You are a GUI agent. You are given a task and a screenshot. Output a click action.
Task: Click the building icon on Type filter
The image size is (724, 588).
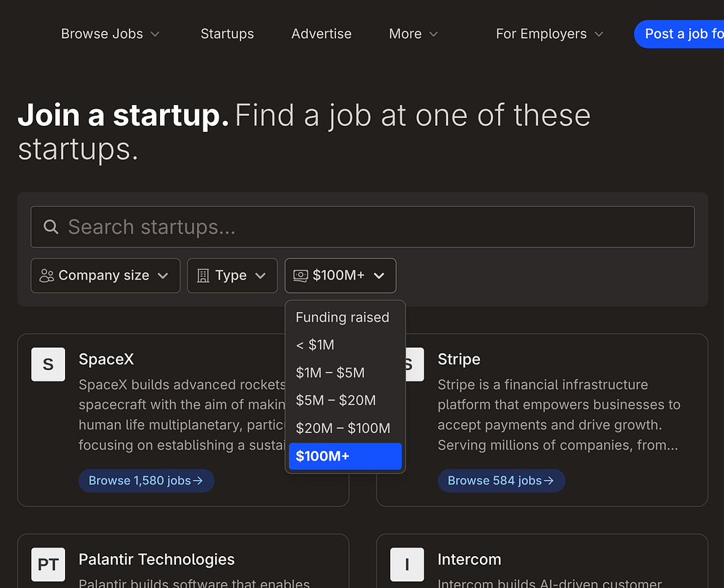pyautogui.click(x=203, y=276)
